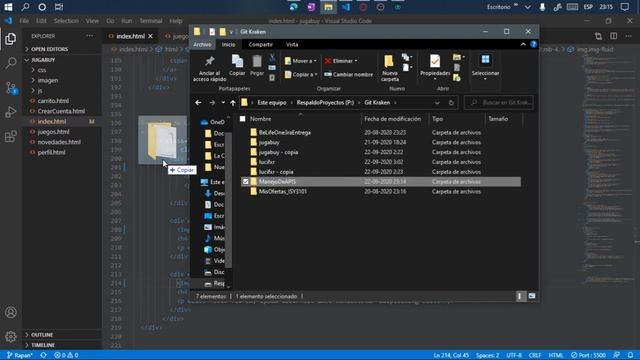This screenshot has width=640, height=360.
Task: Click RespaldoProyectos (P:) in address breadcrumb
Action: [x=325, y=103]
